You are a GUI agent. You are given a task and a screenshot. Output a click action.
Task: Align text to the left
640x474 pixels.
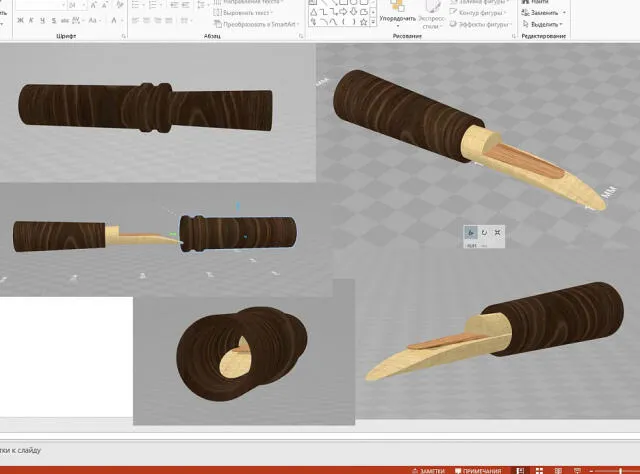[136, 20]
